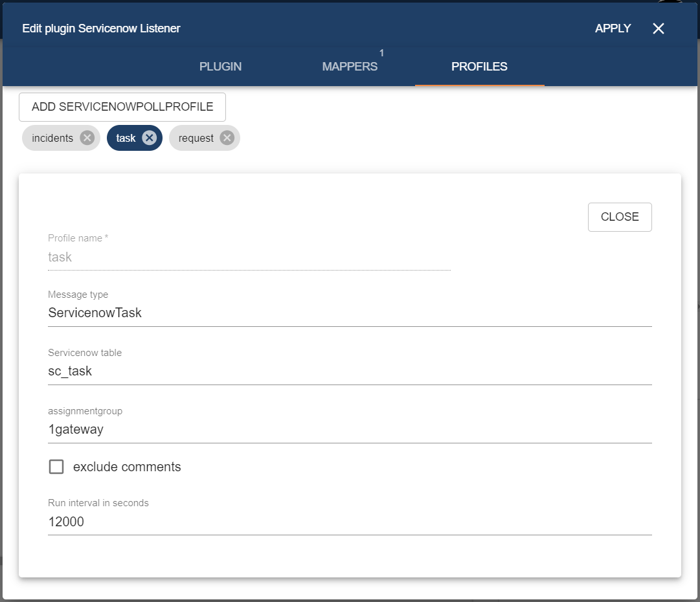Close the Edit plugin dialog with X
The height and width of the screenshot is (602, 700).
click(659, 28)
